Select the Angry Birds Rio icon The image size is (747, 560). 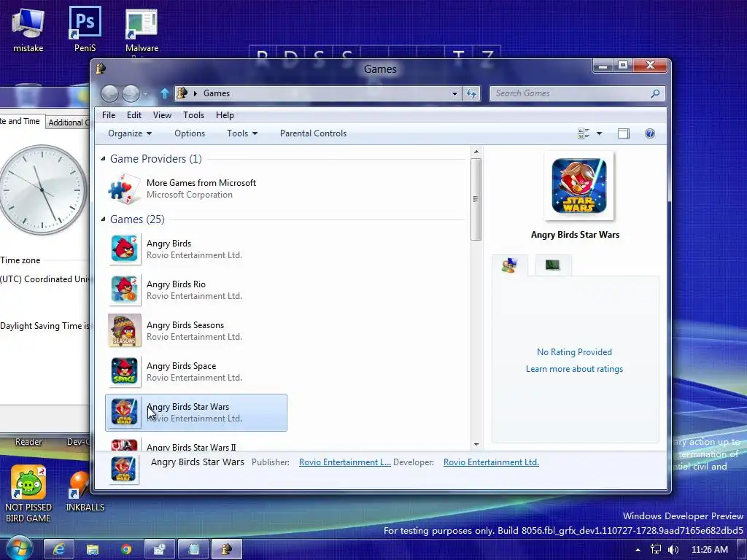coord(124,289)
